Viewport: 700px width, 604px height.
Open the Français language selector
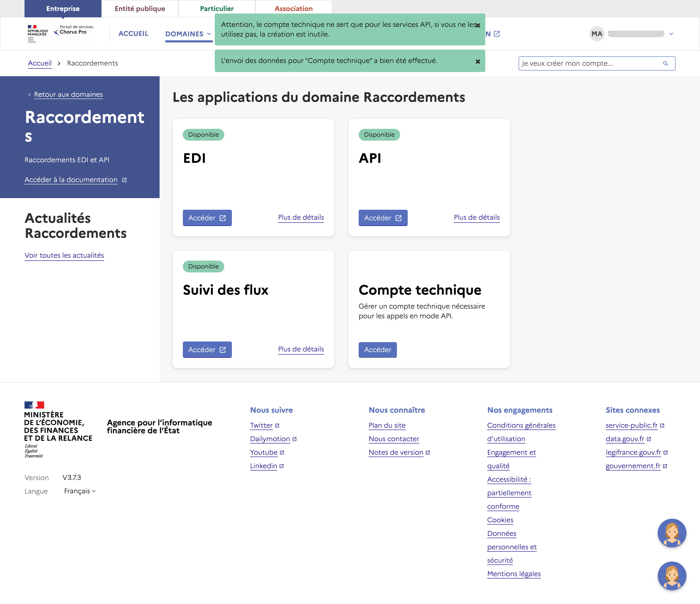[80, 491]
